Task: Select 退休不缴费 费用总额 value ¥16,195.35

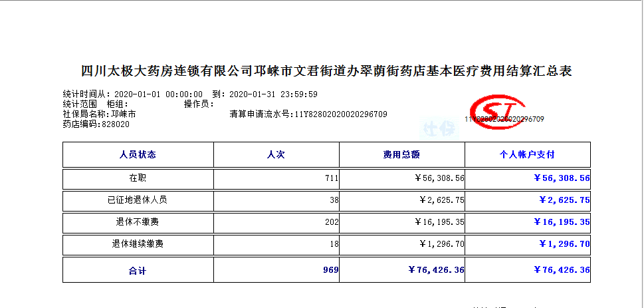Action: tap(439, 222)
